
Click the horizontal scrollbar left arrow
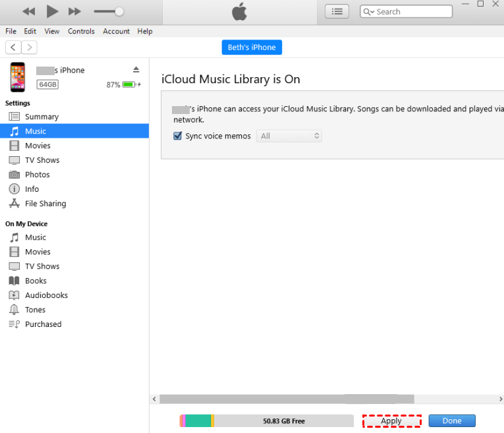coord(154,399)
